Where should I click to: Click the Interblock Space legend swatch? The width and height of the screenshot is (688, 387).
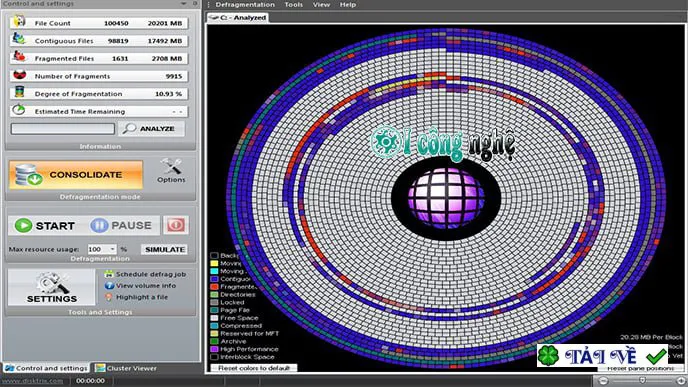click(214, 357)
